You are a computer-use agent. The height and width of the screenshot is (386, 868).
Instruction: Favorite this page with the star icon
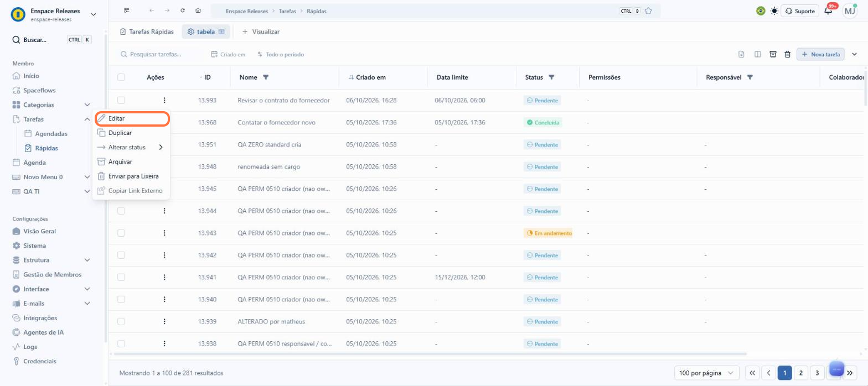[648, 11]
